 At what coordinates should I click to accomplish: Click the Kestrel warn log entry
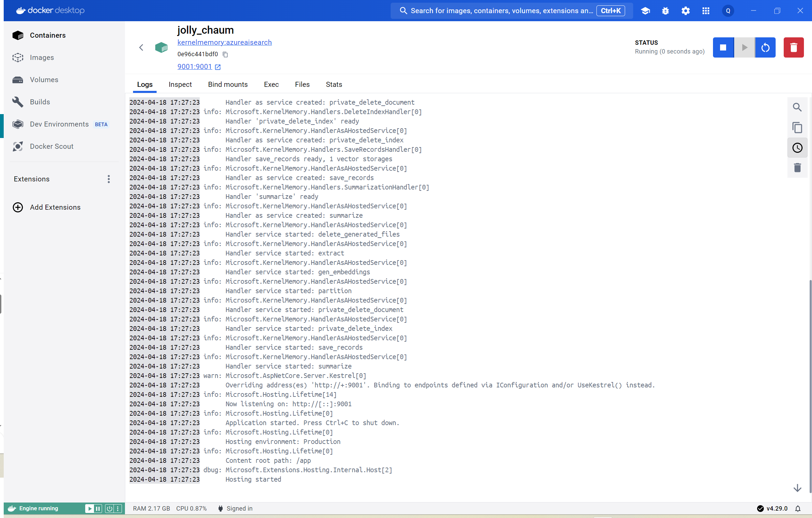point(285,375)
